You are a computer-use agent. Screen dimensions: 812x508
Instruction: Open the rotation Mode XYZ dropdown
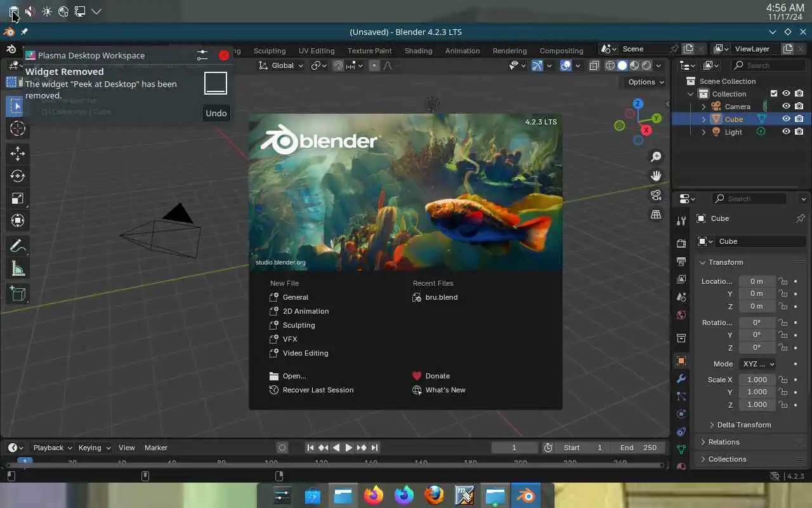tap(758, 364)
